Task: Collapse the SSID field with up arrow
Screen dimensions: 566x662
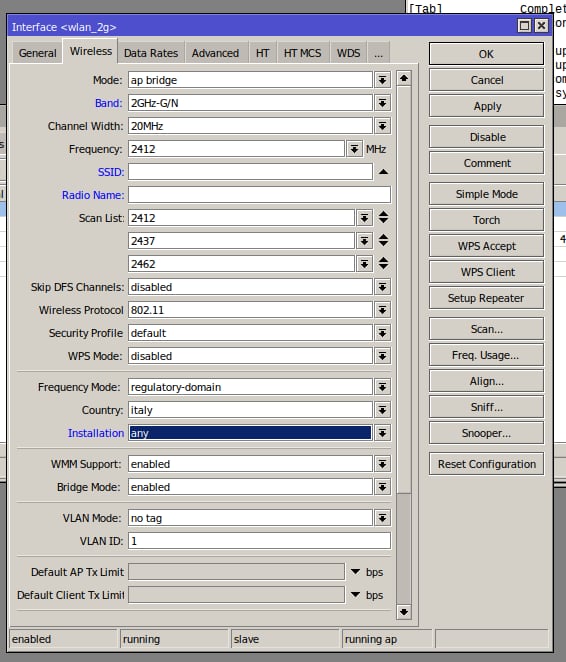Action: tap(383, 172)
